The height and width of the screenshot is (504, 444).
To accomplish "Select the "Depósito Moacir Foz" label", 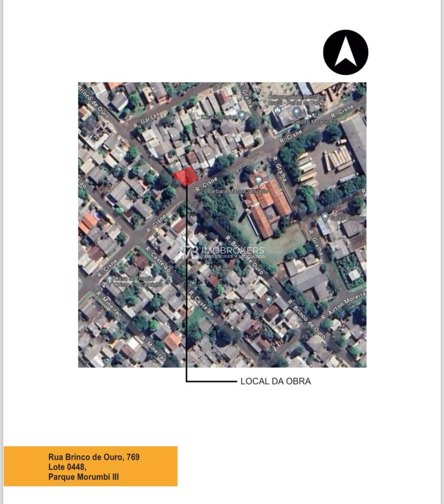I will [x=313, y=122].
